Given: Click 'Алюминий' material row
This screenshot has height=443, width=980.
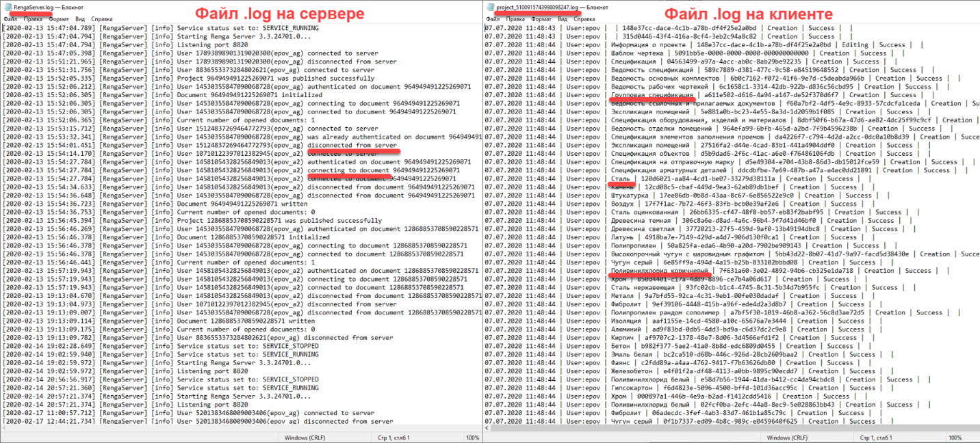Looking at the screenshot, I should [x=683, y=330].
